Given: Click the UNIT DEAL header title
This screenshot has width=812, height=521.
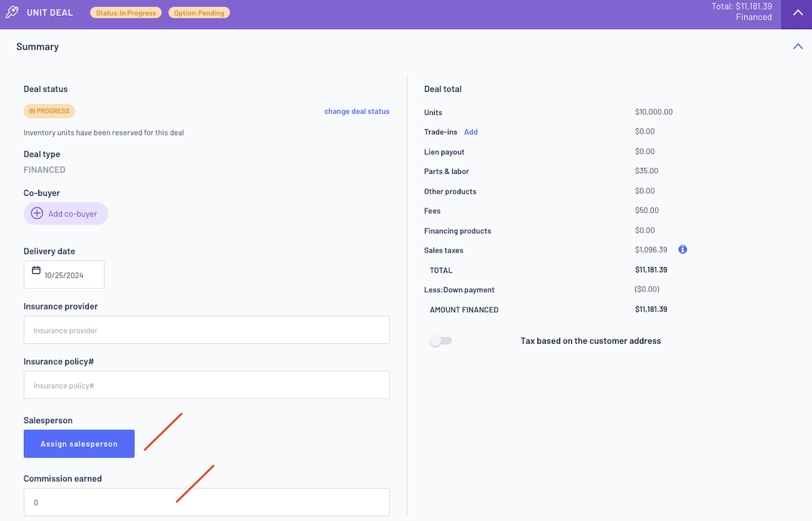Looking at the screenshot, I should point(50,13).
